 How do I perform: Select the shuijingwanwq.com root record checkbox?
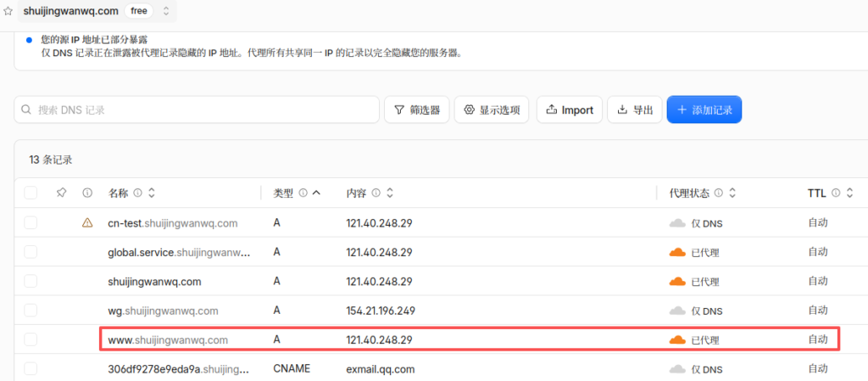click(31, 282)
